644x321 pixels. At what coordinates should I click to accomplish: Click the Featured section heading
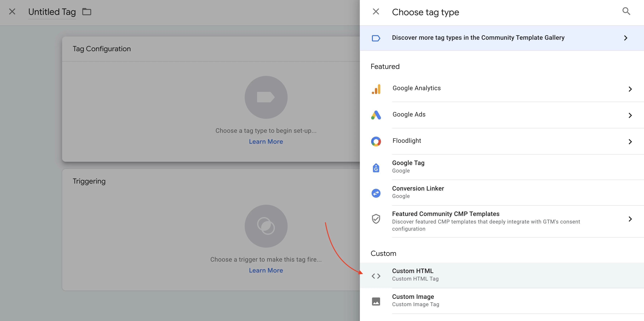pyautogui.click(x=385, y=67)
